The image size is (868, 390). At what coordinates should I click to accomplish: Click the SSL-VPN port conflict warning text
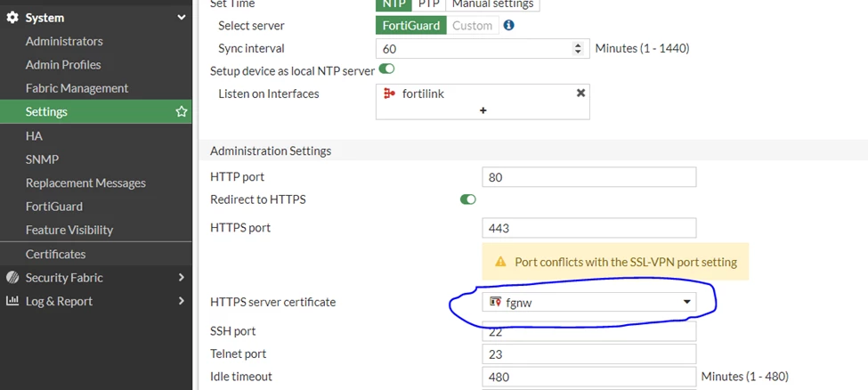[x=626, y=262]
